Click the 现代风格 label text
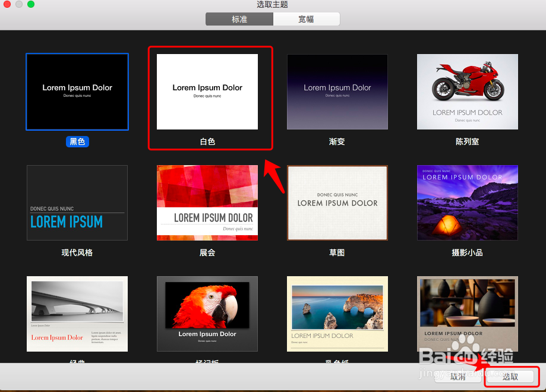Screen dimensions: 546x392 77,253
